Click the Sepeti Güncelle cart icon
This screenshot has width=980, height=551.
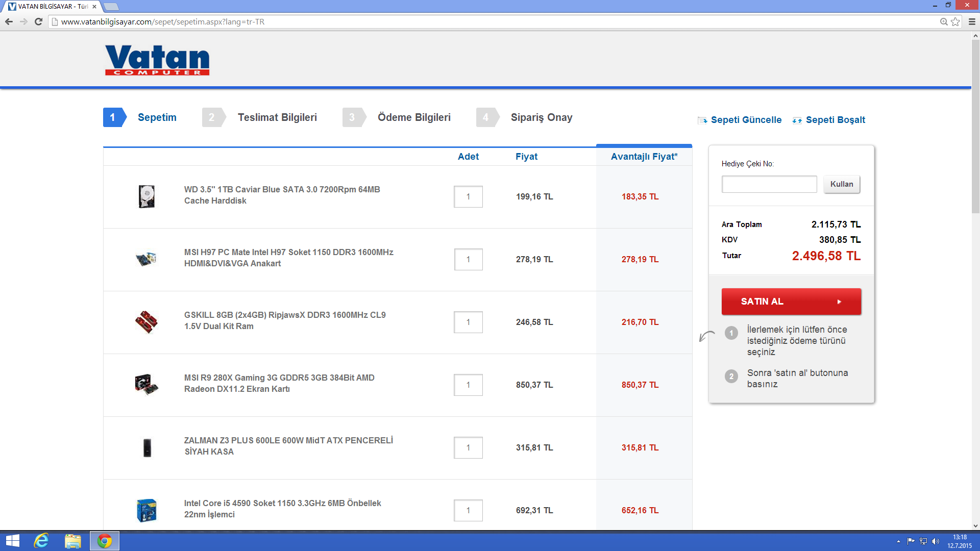pos(702,120)
